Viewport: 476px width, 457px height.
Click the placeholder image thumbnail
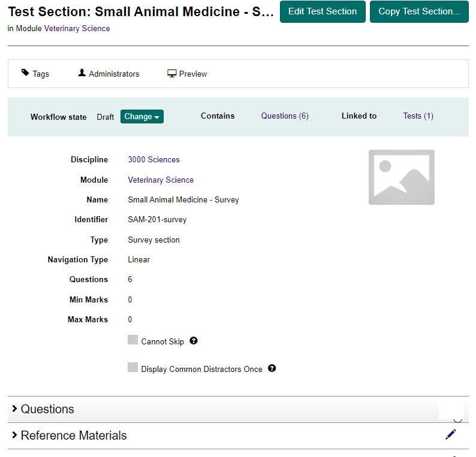coord(401,177)
